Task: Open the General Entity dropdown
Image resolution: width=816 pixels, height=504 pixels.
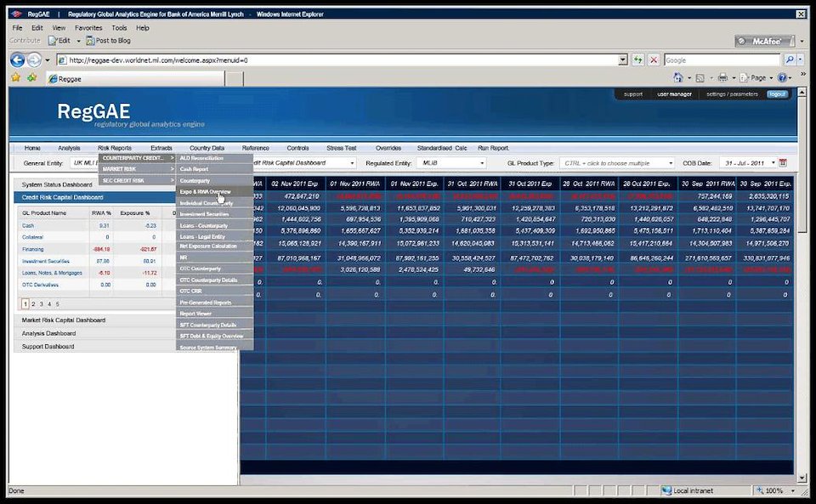Action: [x=84, y=163]
